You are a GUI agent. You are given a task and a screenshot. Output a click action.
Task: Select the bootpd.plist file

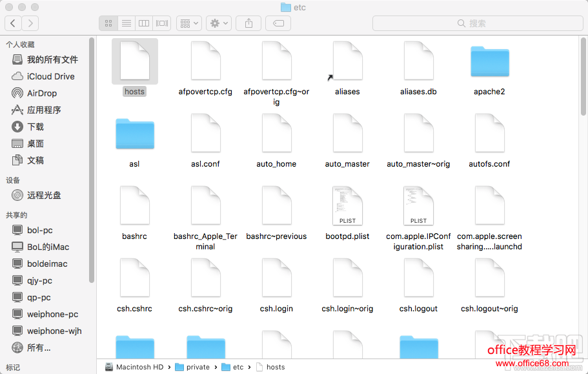click(347, 207)
